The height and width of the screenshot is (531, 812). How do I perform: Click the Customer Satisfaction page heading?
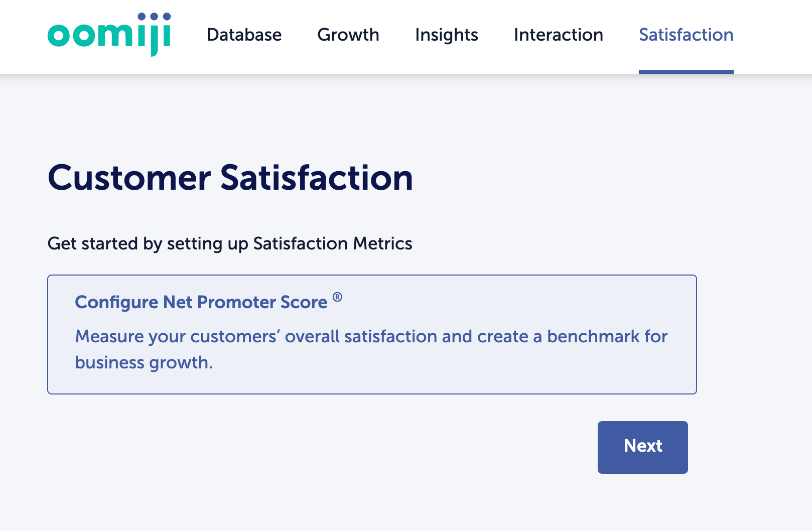tap(230, 178)
